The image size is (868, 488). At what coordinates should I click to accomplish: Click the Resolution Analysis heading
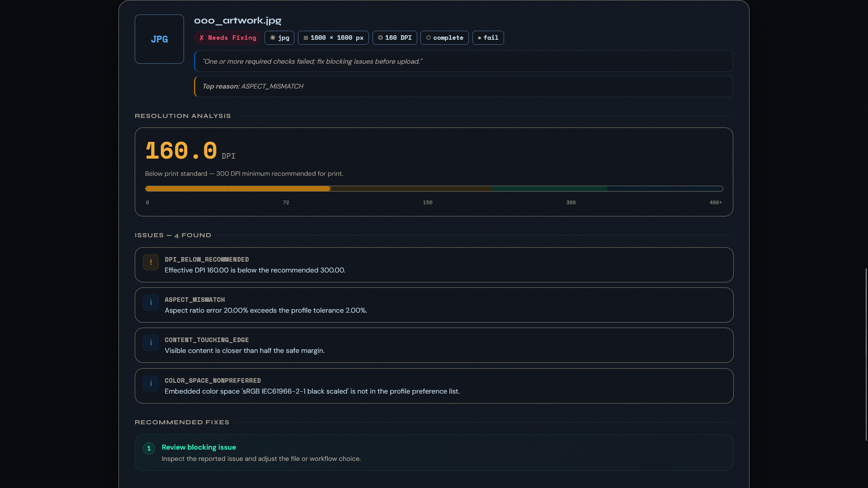point(183,116)
